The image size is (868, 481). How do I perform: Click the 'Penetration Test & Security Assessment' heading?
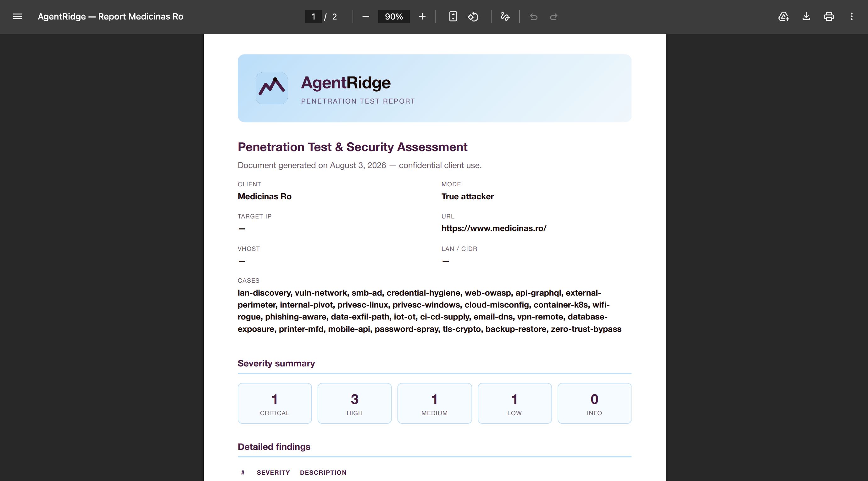(x=353, y=147)
